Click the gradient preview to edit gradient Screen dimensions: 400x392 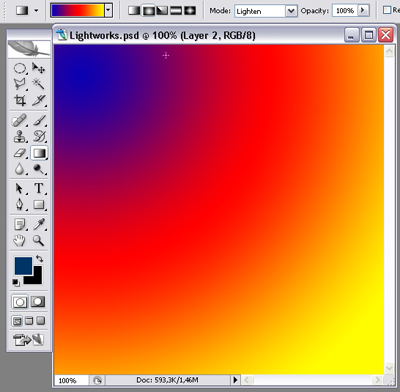point(77,11)
